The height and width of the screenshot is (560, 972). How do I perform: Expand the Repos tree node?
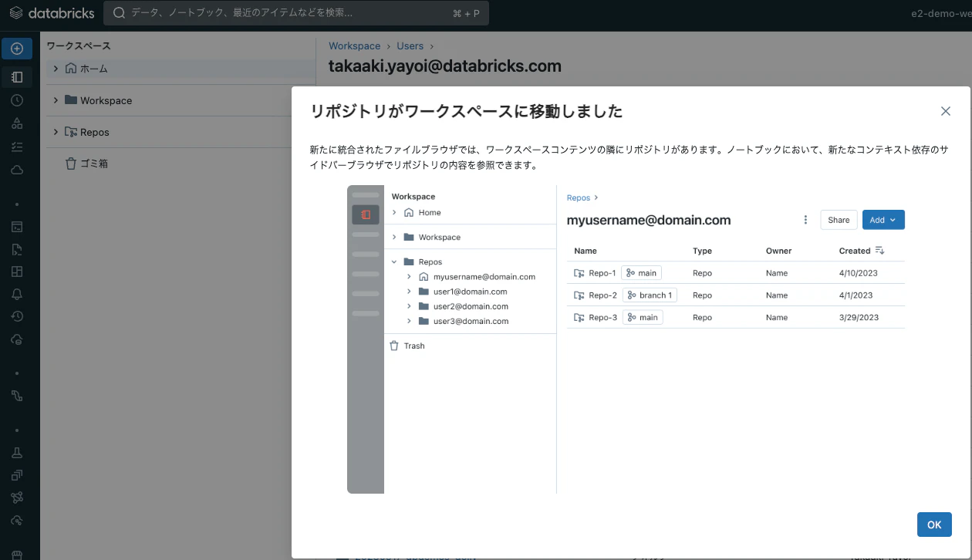coord(56,132)
